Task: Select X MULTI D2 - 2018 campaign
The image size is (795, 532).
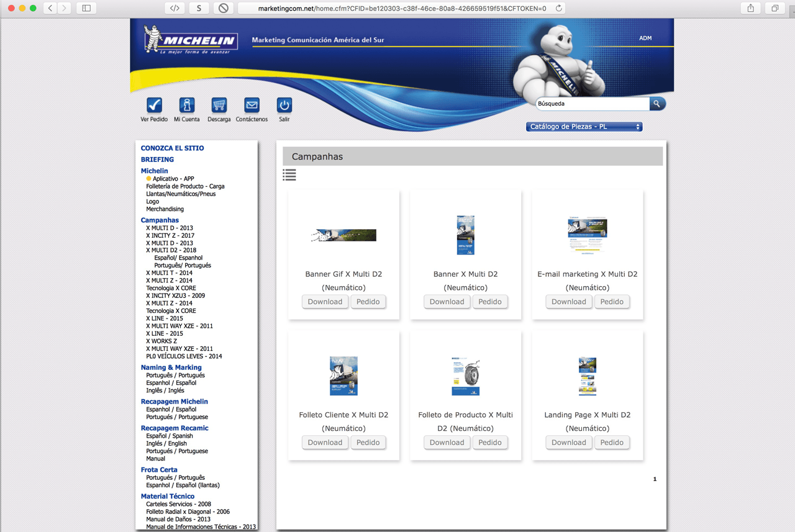Action: [171, 251]
